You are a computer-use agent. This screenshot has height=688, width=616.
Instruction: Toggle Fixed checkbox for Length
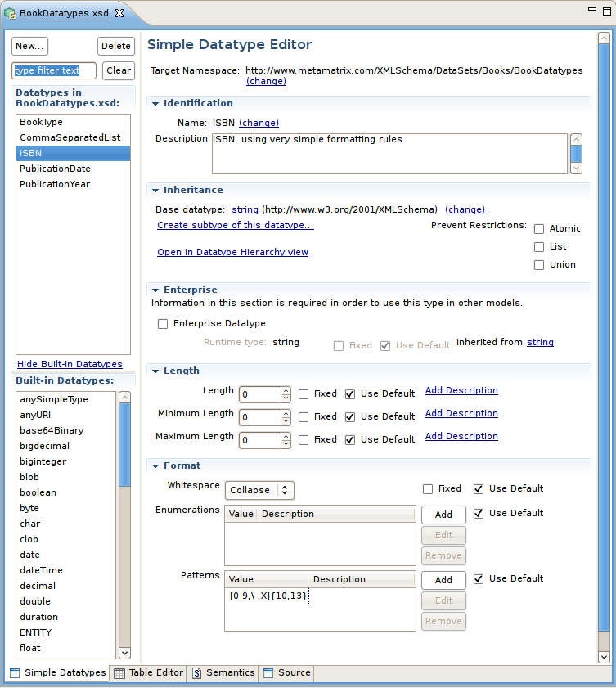[x=304, y=394]
